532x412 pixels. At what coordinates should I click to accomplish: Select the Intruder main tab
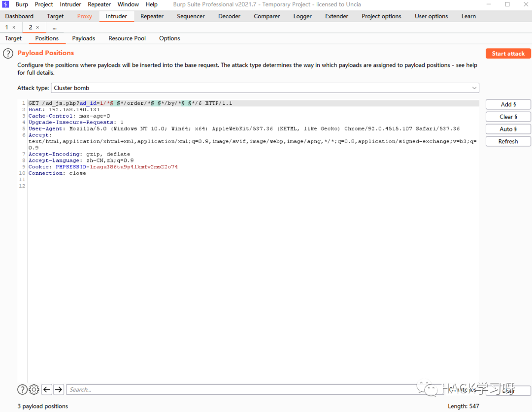coord(116,16)
